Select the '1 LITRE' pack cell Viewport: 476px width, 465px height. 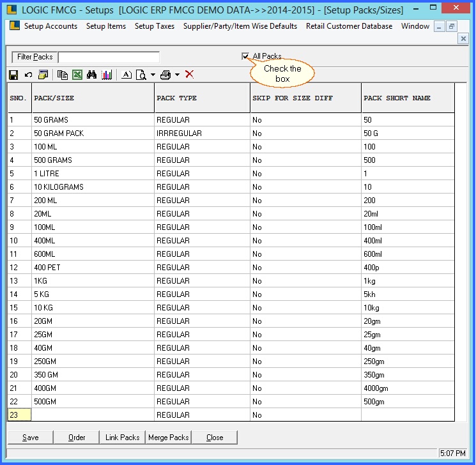click(93, 173)
